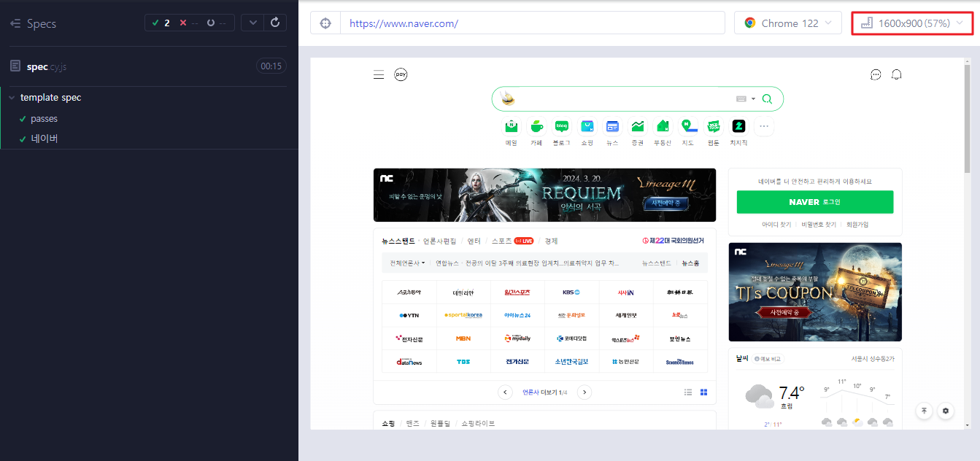The image size is (980, 461).
Task: Open the 뉴스홈 link
Action: pos(690,263)
